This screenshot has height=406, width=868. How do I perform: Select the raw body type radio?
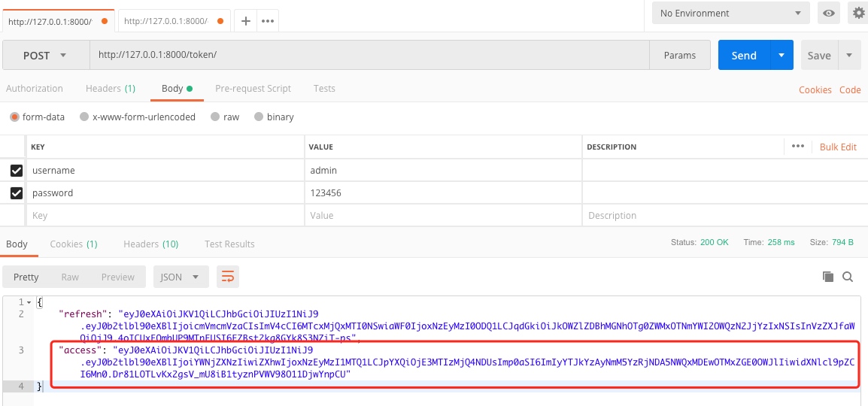tap(215, 117)
